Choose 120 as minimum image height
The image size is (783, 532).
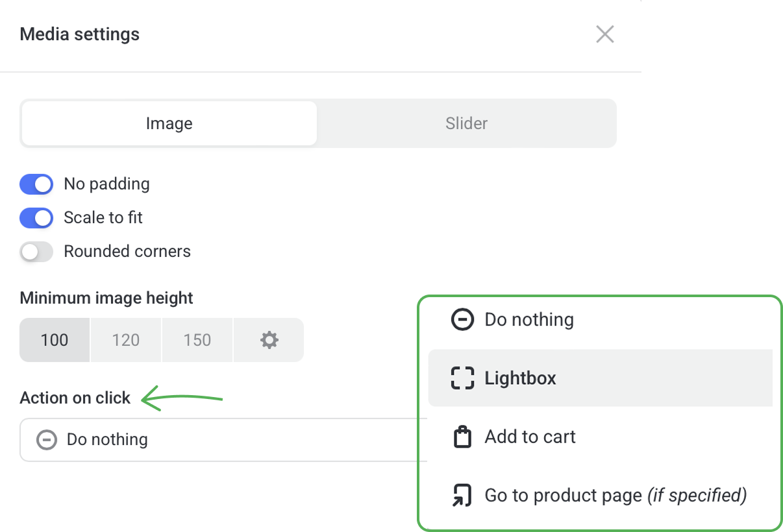click(x=126, y=340)
